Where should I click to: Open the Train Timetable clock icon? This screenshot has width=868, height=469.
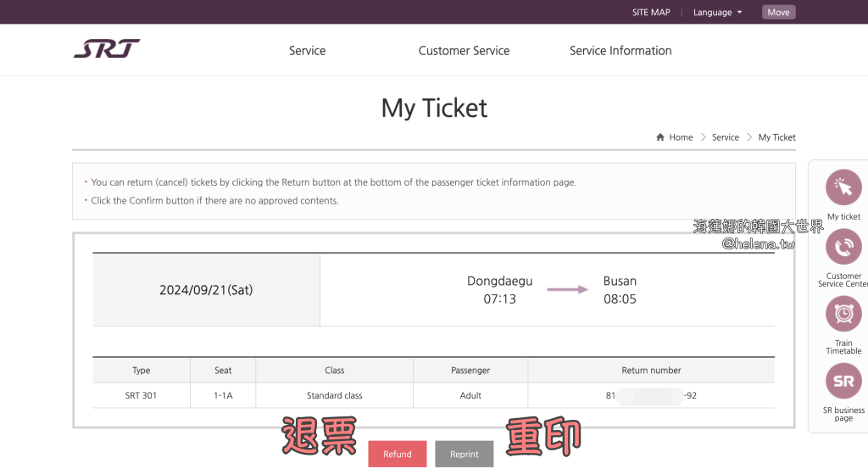click(x=843, y=314)
